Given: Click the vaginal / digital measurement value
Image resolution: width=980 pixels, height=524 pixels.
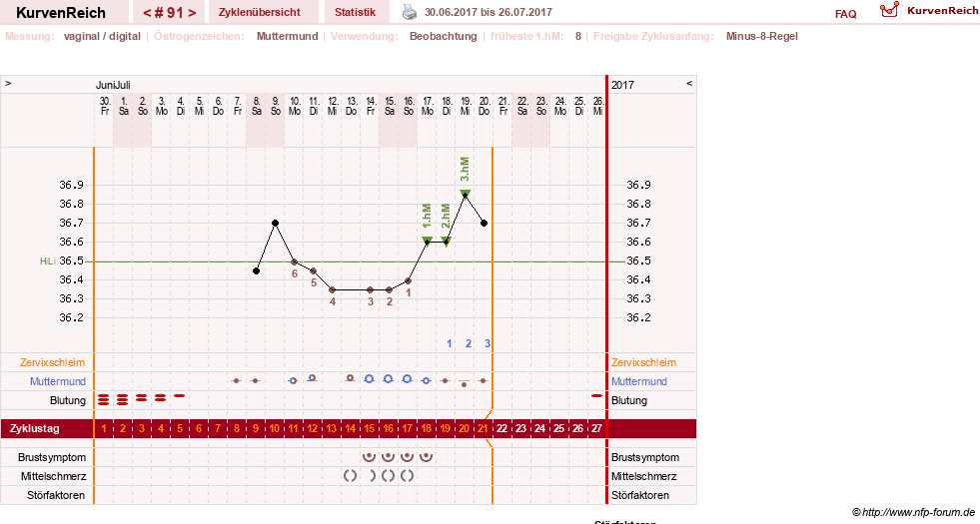Looking at the screenshot, I should (102, 36).
